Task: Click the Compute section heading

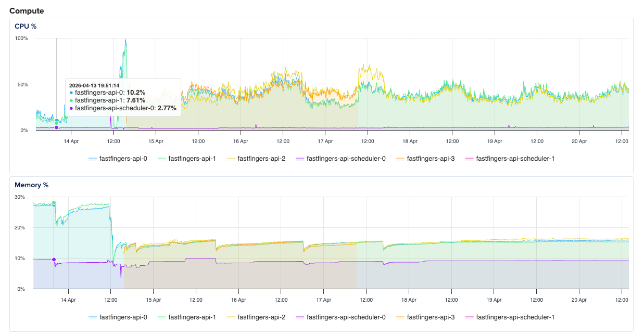Action: 27,10
